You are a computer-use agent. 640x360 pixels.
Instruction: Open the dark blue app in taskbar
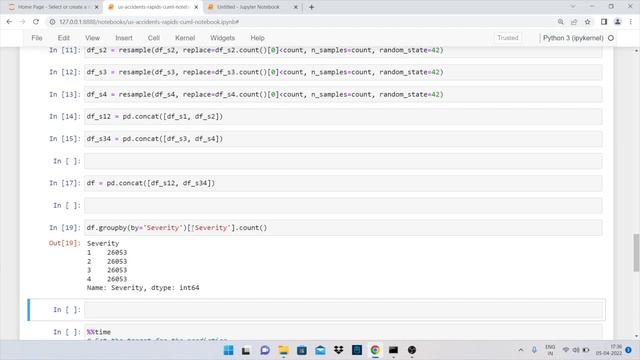click(x=357, y=350)
